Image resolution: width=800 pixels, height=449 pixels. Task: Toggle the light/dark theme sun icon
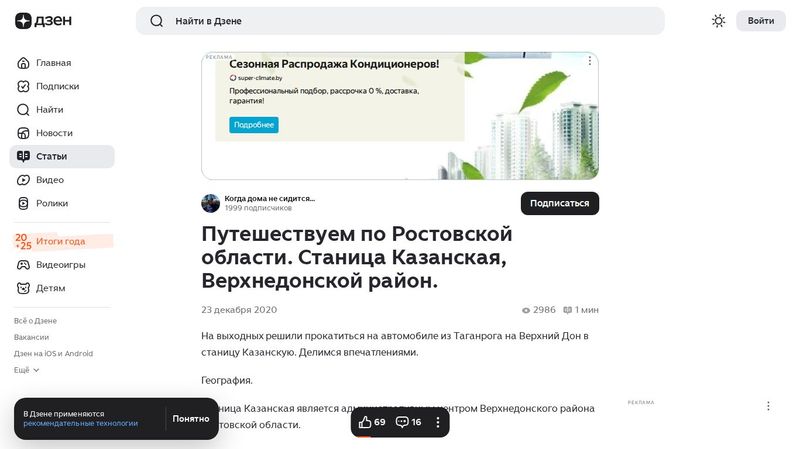pos(718,21)
